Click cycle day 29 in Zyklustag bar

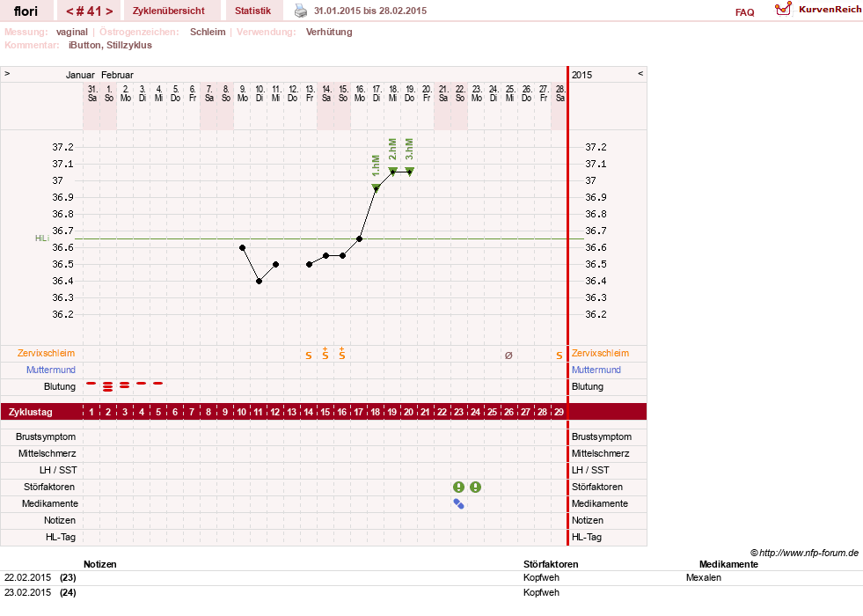point(559,412)
